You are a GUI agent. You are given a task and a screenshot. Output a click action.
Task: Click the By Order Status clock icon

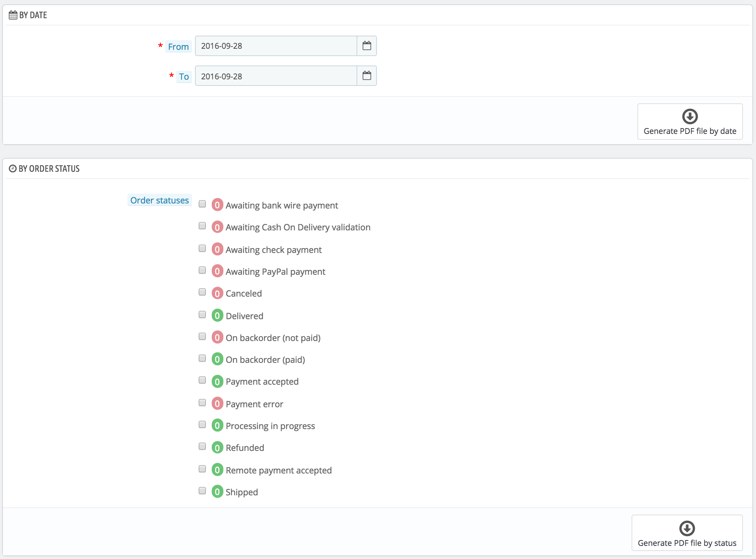point(13,169)
